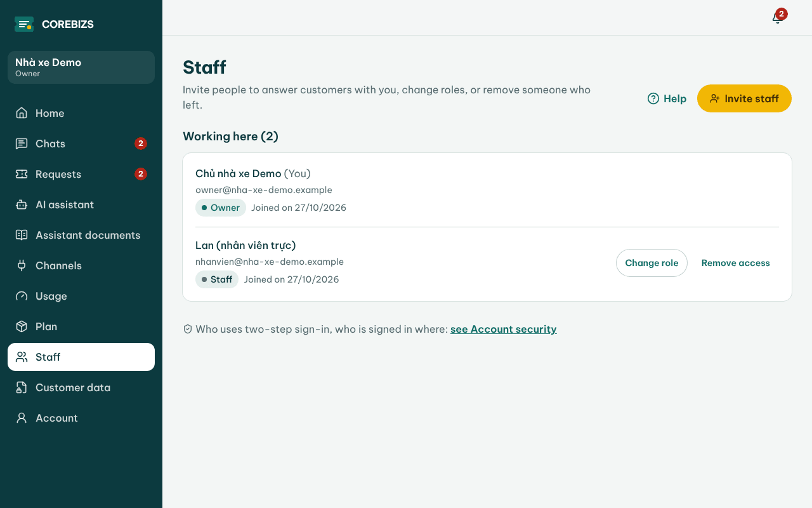Click the Staff people icon
This screenshot has height=508, width=812.
tap(22, 357)
